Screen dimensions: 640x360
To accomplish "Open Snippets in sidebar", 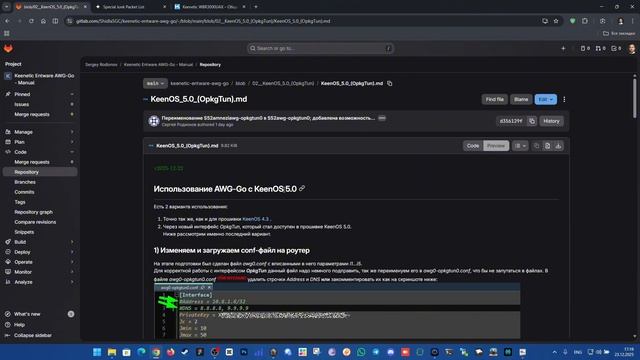I will coord(40,232).
